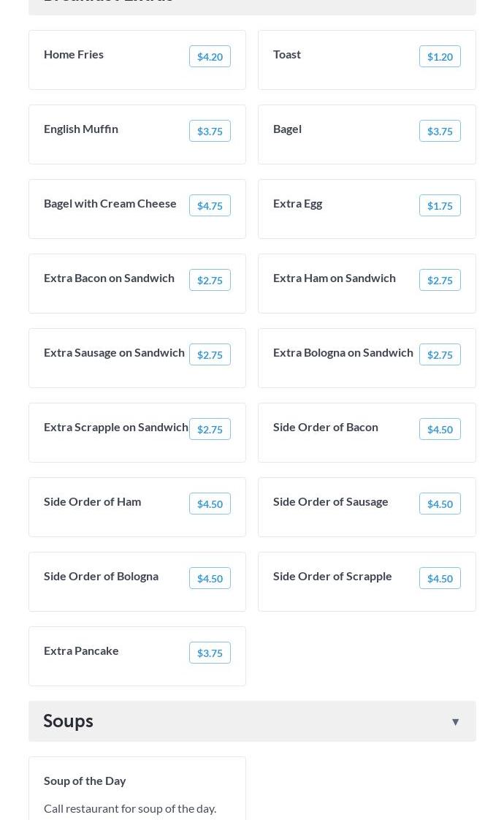Image resolution: width=504 pixels, height=820 pixels.
Task: Add Bagel with Cream Cheese for $4.75
Action: 210,206
